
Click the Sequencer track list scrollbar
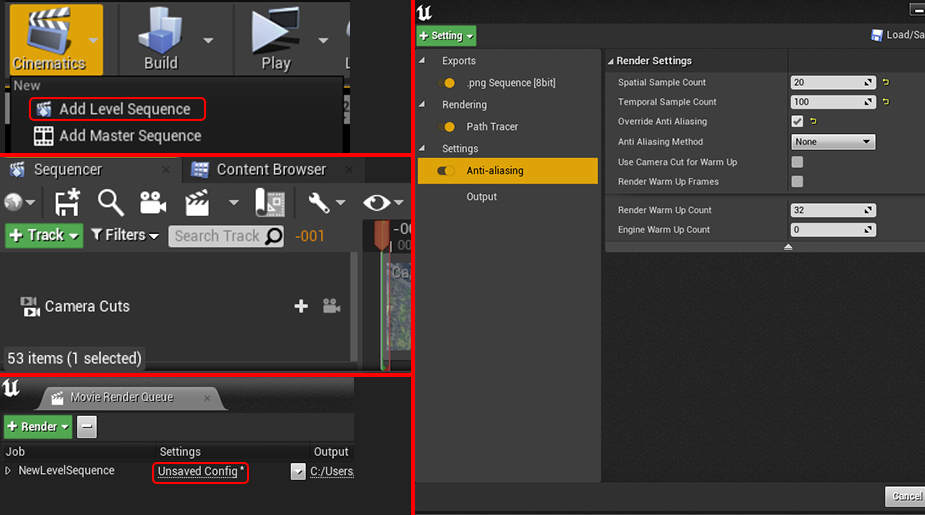(354, 306)
